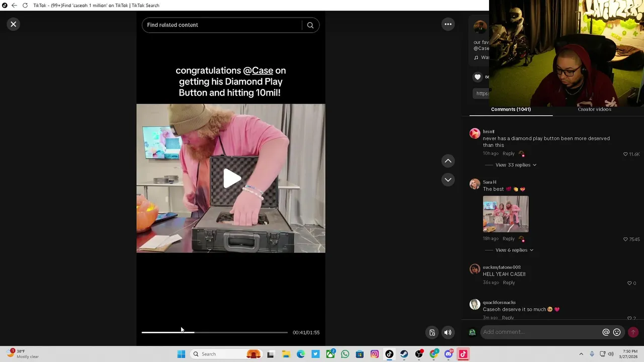Show hidden system tray icons chevron
This screenshot has width=644, height=362.
click(x=581, y=354)
